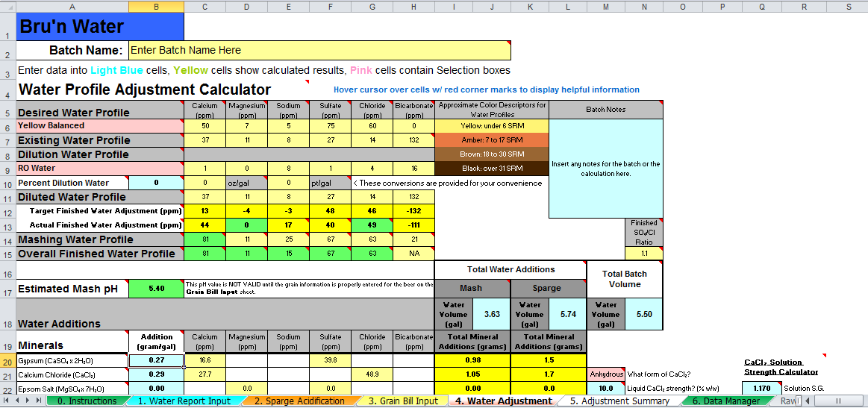Select Yellow: under 6 SRM color cell
Image resolution: width=868 pixels, height=408 pixels.
coord(492,125)
